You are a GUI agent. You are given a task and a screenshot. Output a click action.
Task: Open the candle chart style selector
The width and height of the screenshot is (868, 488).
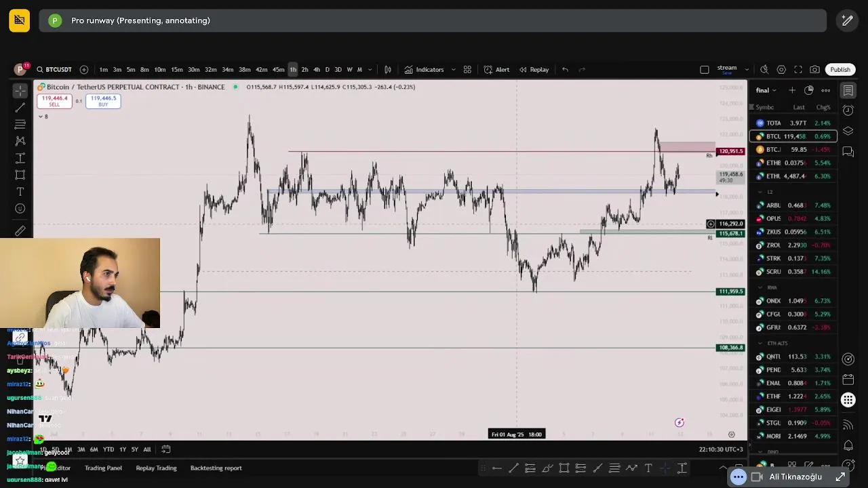(x=388, y=69)
